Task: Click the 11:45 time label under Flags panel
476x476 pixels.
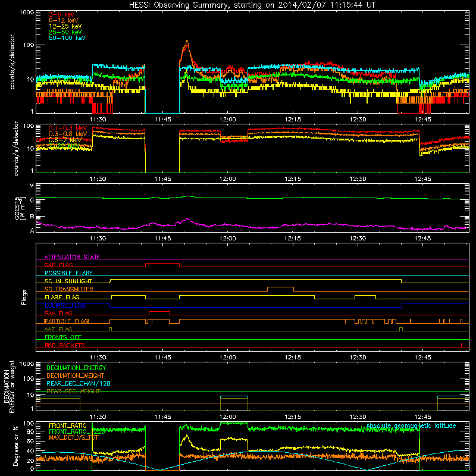Action: [x=162, y=358]
